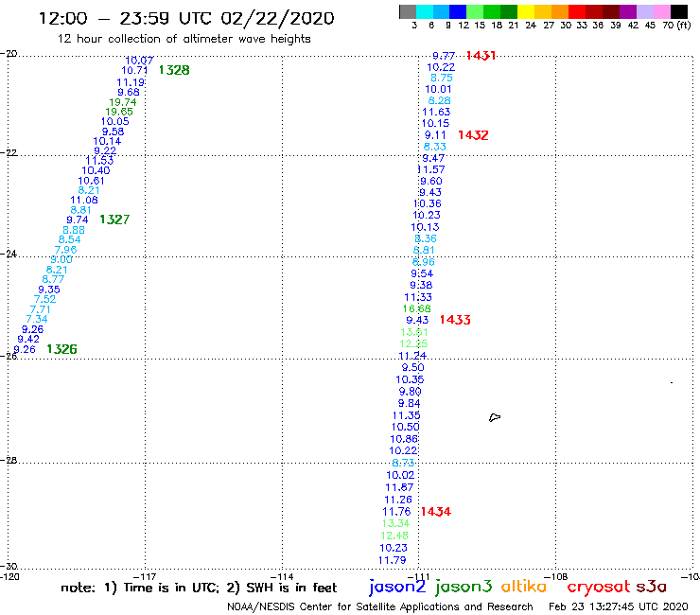Click the black color swatch in the legend

point(679,11)
